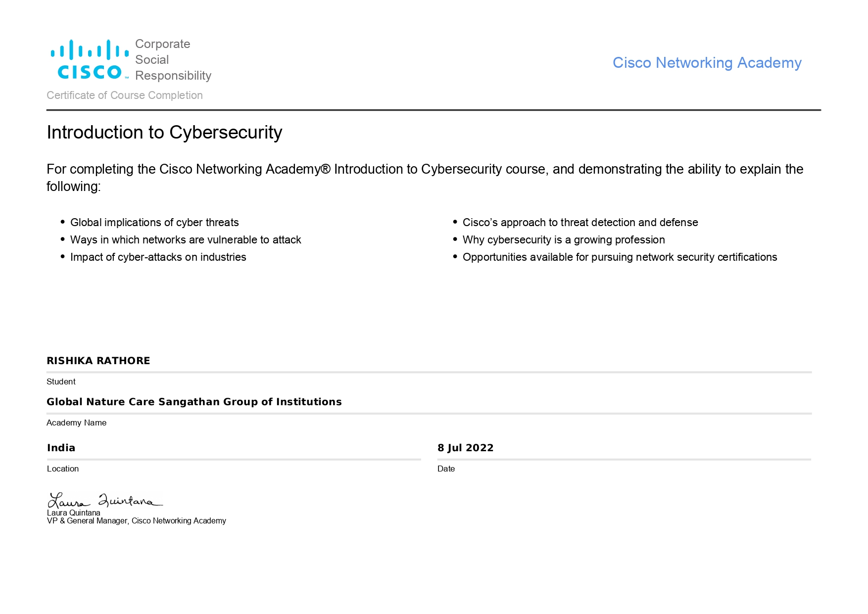The image size is (868, 614).
Task: Click Laura Quintana's handwritten signature
Action: coord(104,500)
